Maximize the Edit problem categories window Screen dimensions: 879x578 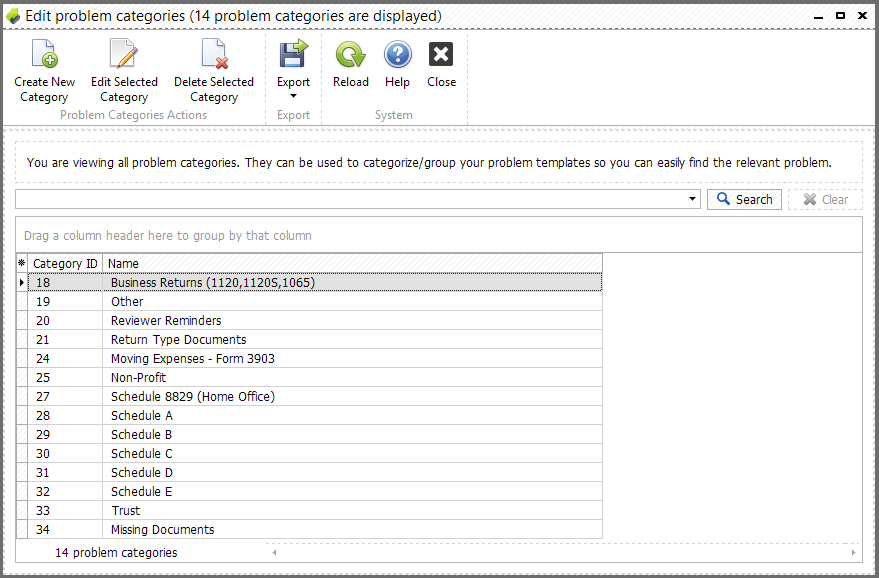point(840,16)
